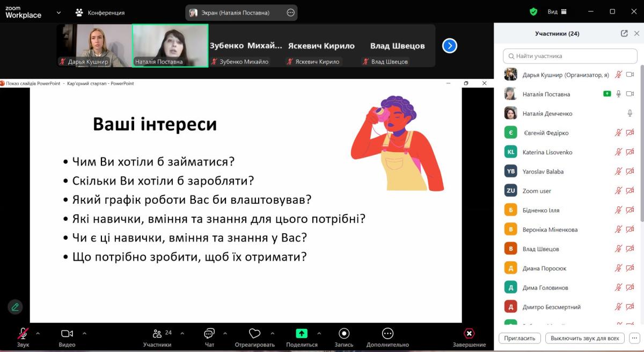Start recording with the Record icon
The height and width of the screenshot is (352, 644).
[x=344, y=334]
